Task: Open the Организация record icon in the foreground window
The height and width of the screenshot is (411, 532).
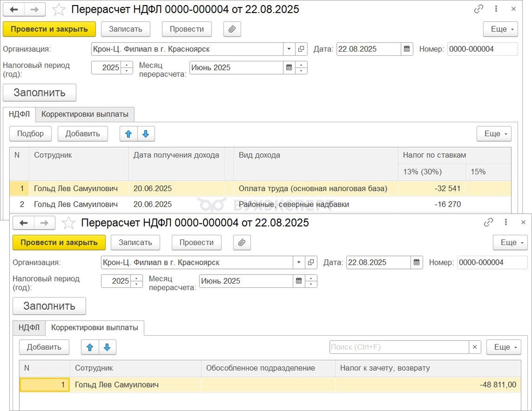Action: [311, 262]
